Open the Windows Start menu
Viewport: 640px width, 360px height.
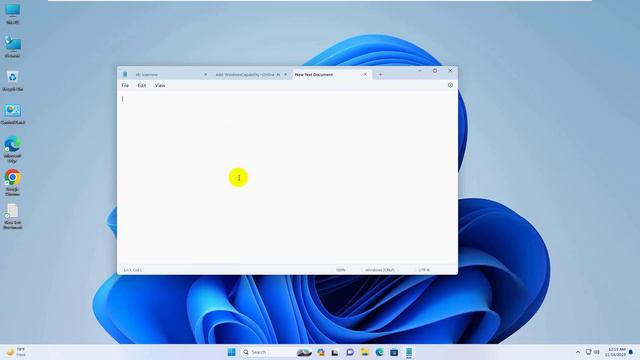pyautogui.click(x=231, y=352)
